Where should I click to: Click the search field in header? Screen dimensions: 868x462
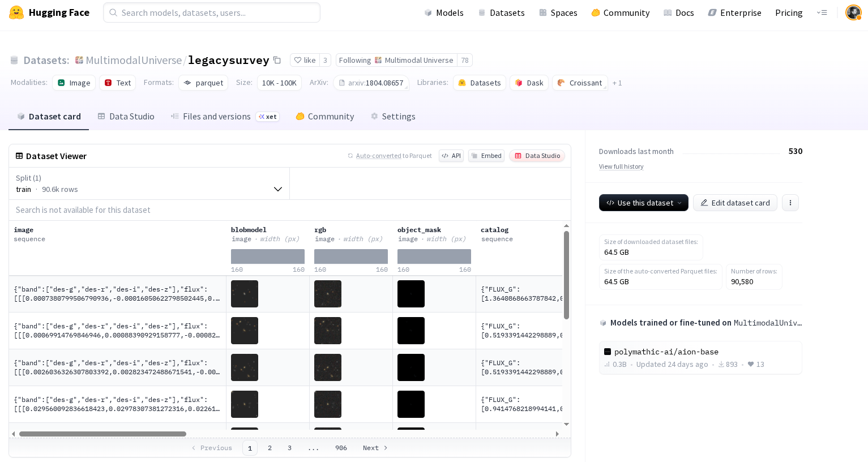tap(212, 12)
